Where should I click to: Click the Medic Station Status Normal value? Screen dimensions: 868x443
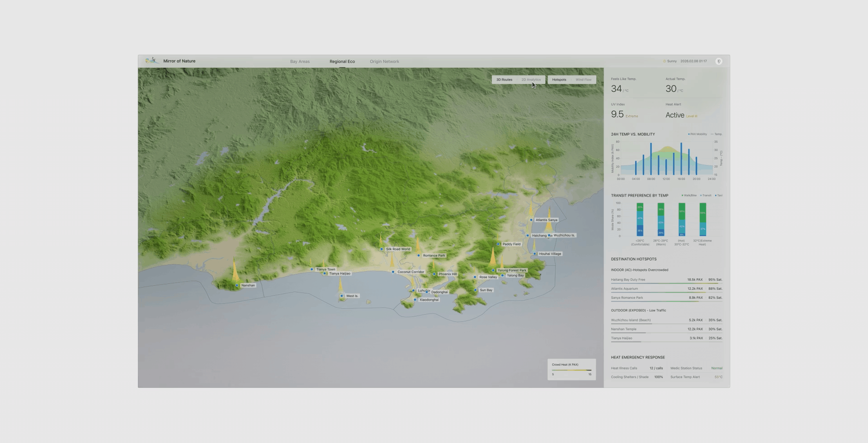click(x=717, y=368)
